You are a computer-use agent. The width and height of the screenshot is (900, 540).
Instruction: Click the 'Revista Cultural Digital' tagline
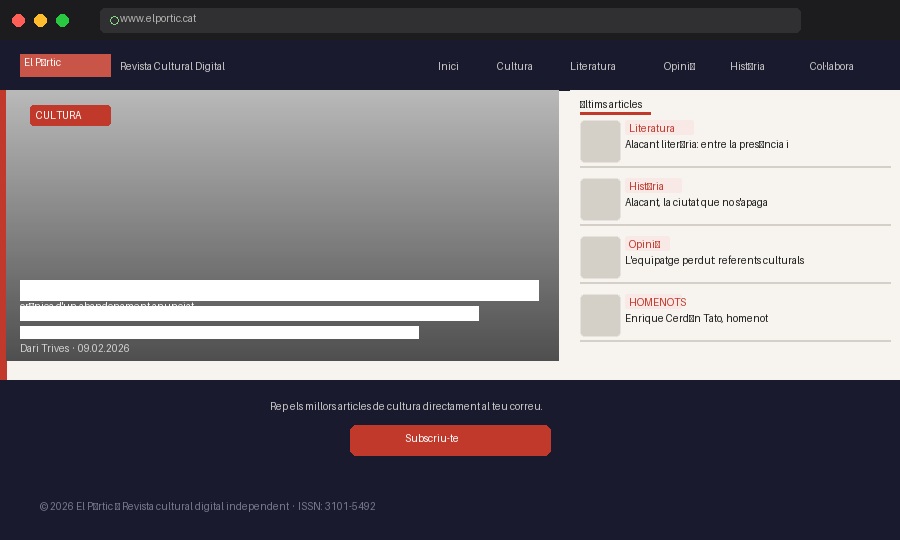[x=172, y=67]
